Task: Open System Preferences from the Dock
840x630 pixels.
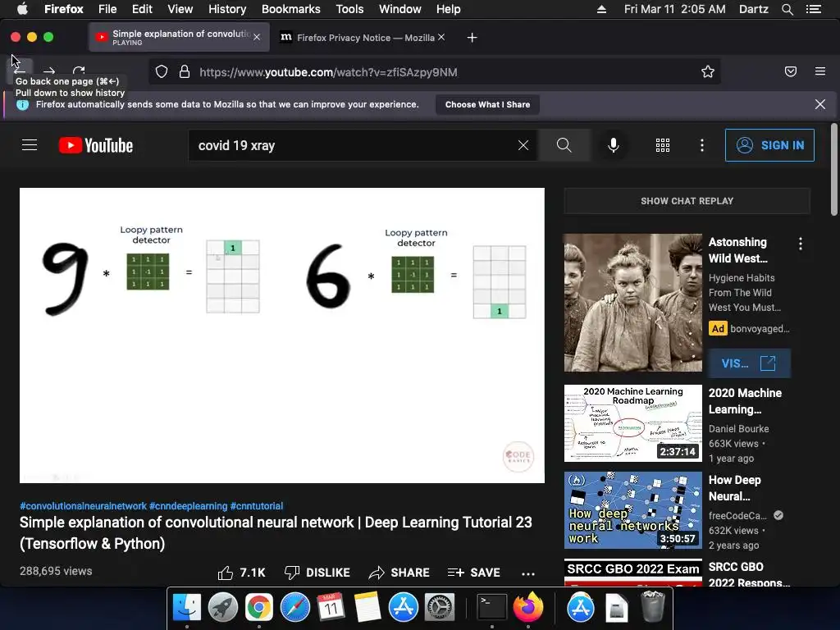Action: pos(439,608)
